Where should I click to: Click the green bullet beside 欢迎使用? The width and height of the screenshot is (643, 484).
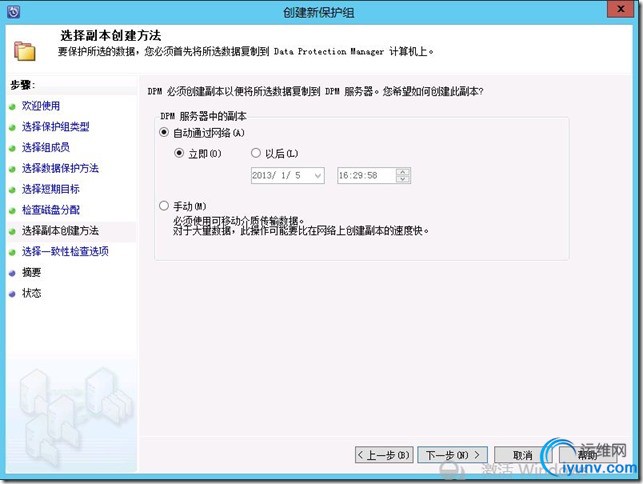tap(12, 107)
